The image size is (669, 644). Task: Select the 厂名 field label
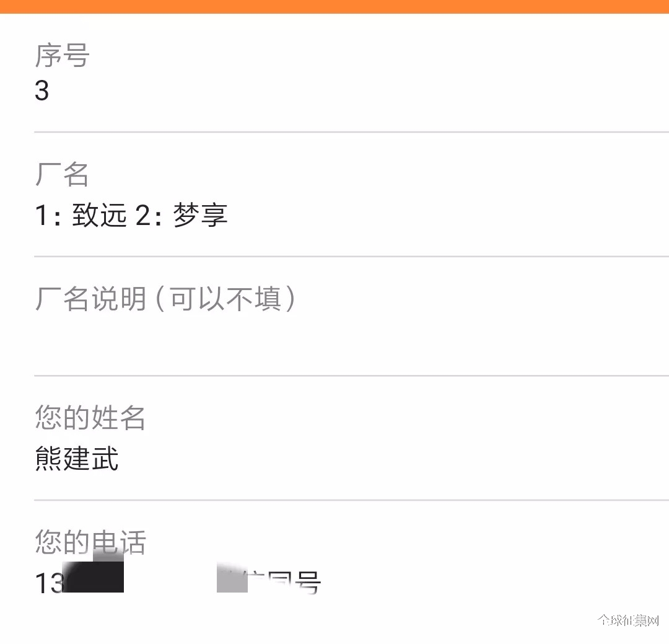click(62, 174)
